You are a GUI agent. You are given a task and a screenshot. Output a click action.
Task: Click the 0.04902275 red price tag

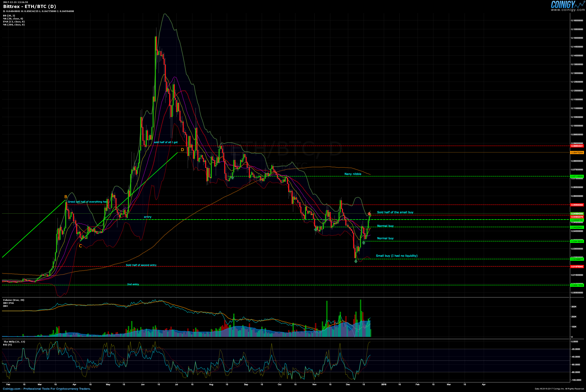tap(577, 217)
